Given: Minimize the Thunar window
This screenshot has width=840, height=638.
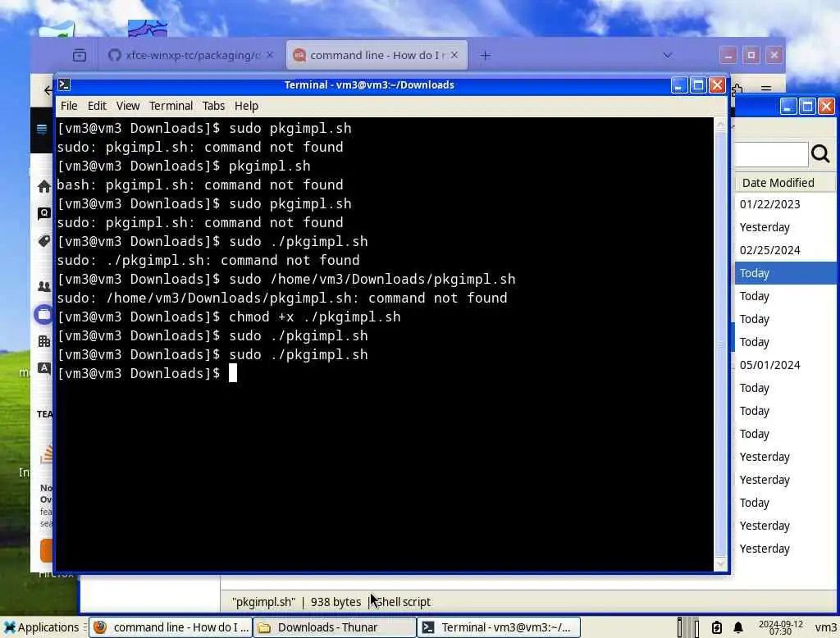Looking at the screenshot, I should pos(787,107).
